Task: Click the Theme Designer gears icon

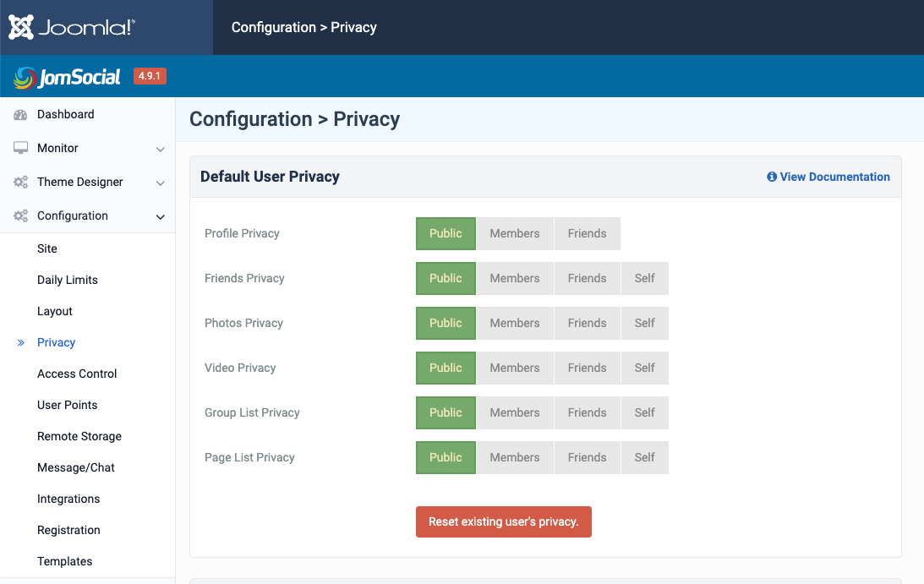Action: (x=20, y=182)
